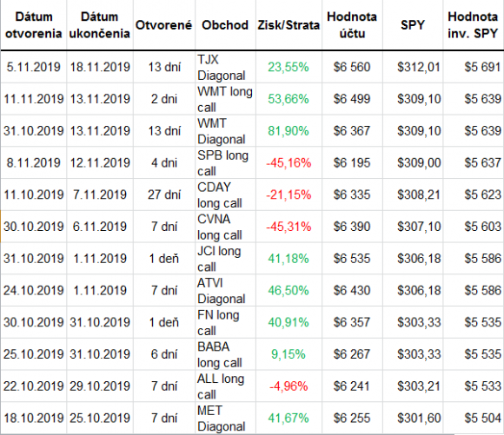Click the opening date 8.11.2019
Image resolution: width=504 pixels, height=435 pixels.
click(33, 163)
